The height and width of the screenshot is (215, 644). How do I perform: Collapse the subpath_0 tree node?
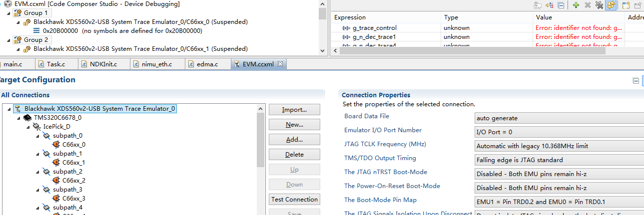click(x=38, y=136)
